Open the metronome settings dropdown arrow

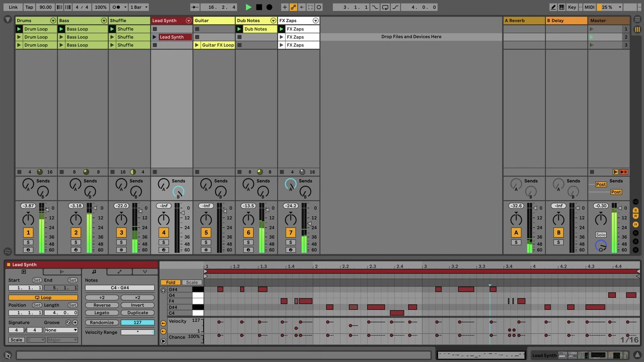[126, 7]
